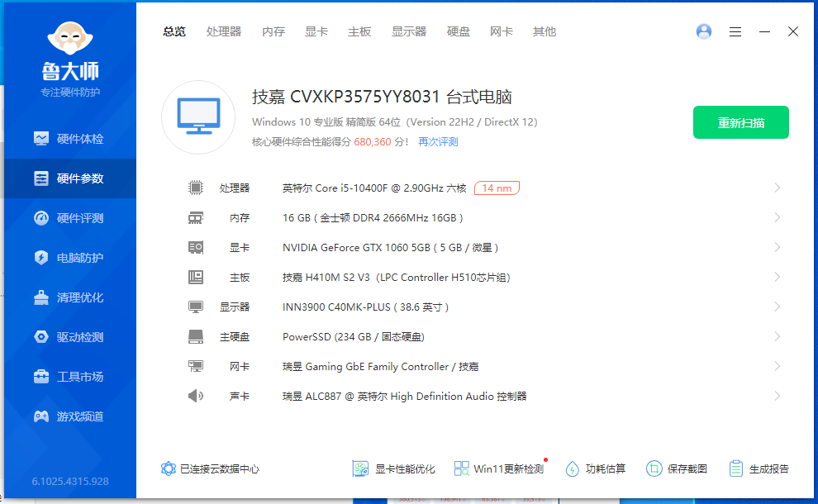The image size is (818, 504).
Task: Click 保存截图 screenshot icon
Action: tap(654, 468)
